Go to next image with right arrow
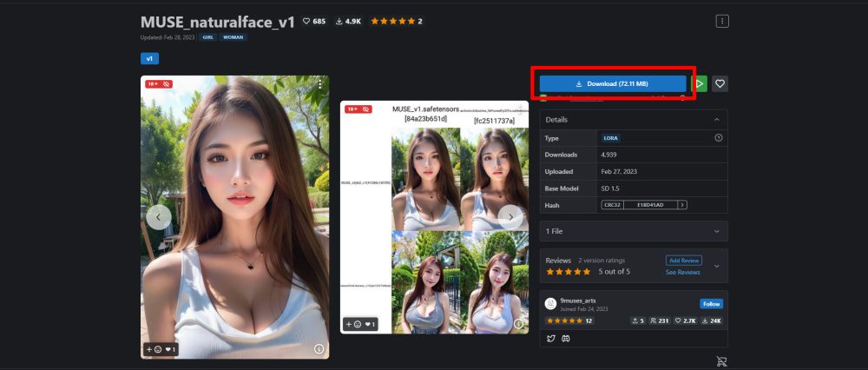Viewport: 868px width, 370px height. [x=510, y=217]
